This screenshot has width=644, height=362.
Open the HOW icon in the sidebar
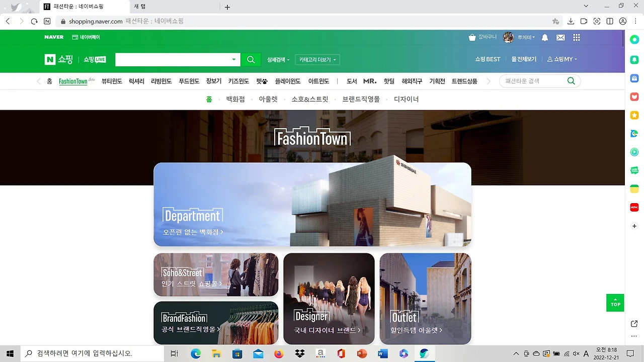click(634, 207)
